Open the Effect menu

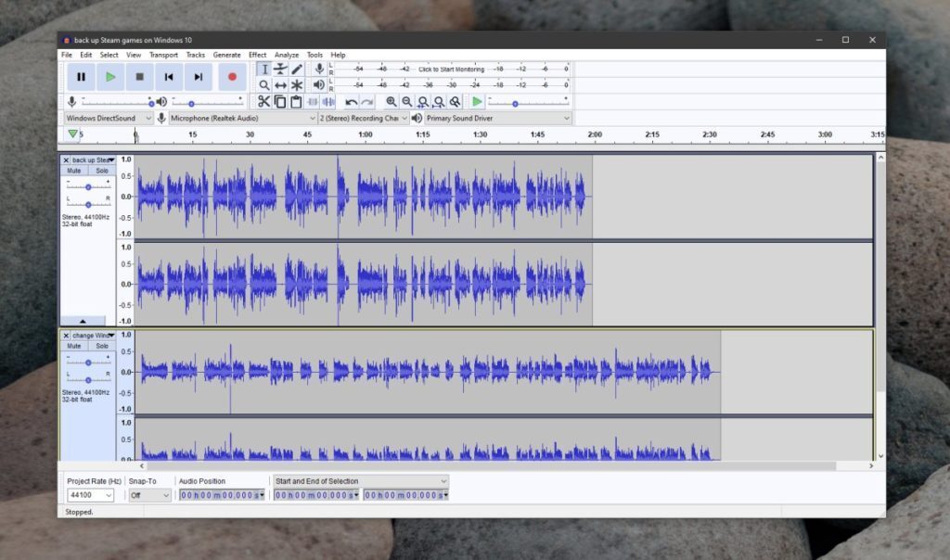tap(257, 54)
